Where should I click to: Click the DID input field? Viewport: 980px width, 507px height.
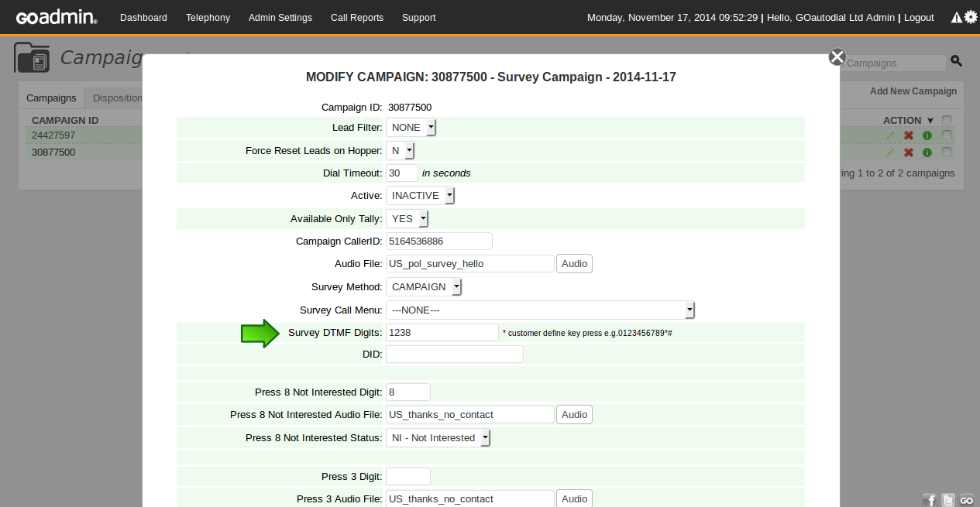tap(455, 354)
